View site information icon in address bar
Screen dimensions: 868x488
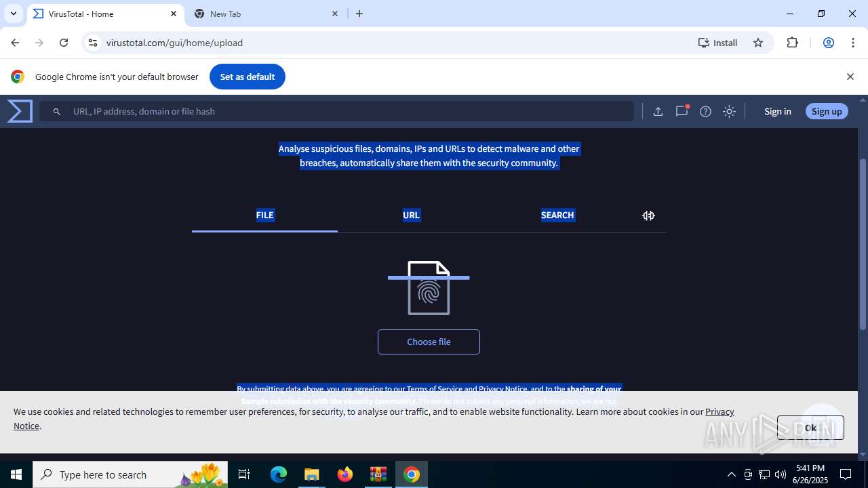click(x=93, y=43)
